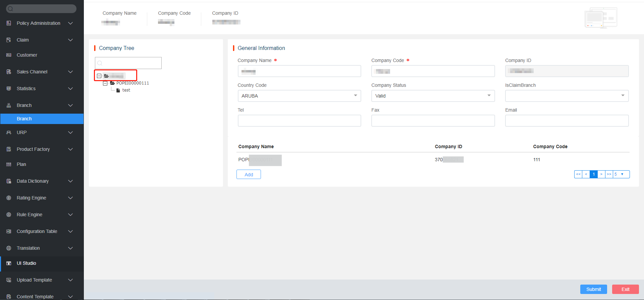
Task: Click the Product Factory sidebar icon
Action: click(9, 149)
